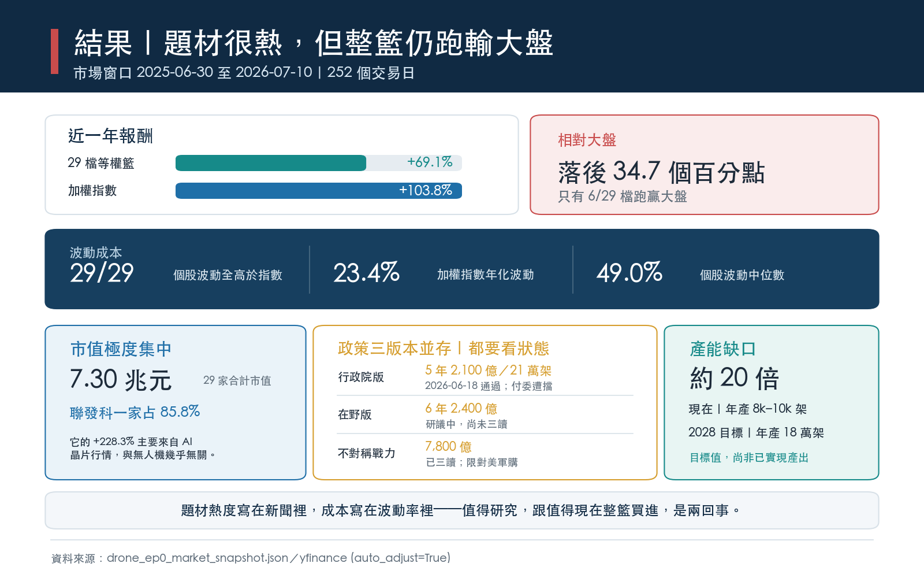Click the 波動成本 label

[96, 253]
